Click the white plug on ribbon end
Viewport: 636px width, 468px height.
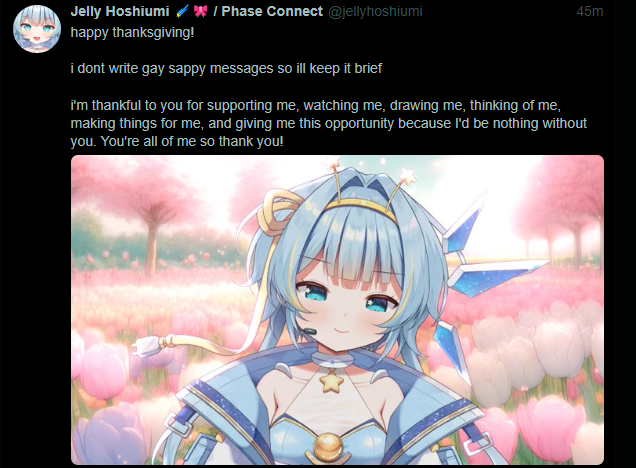click(x=147, y=345)
